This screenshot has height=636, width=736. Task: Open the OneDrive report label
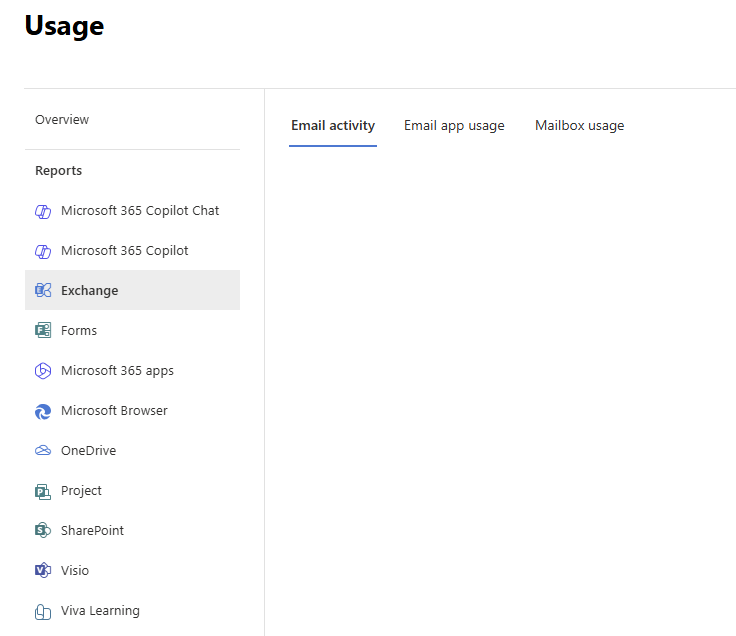(x=88, y=451)
